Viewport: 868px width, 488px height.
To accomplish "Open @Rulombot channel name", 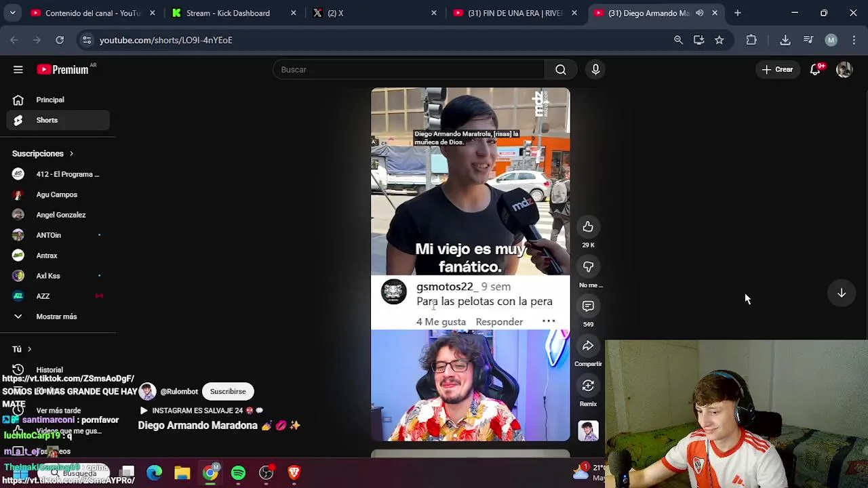I will pyautogui.click(x=179, y=392).
